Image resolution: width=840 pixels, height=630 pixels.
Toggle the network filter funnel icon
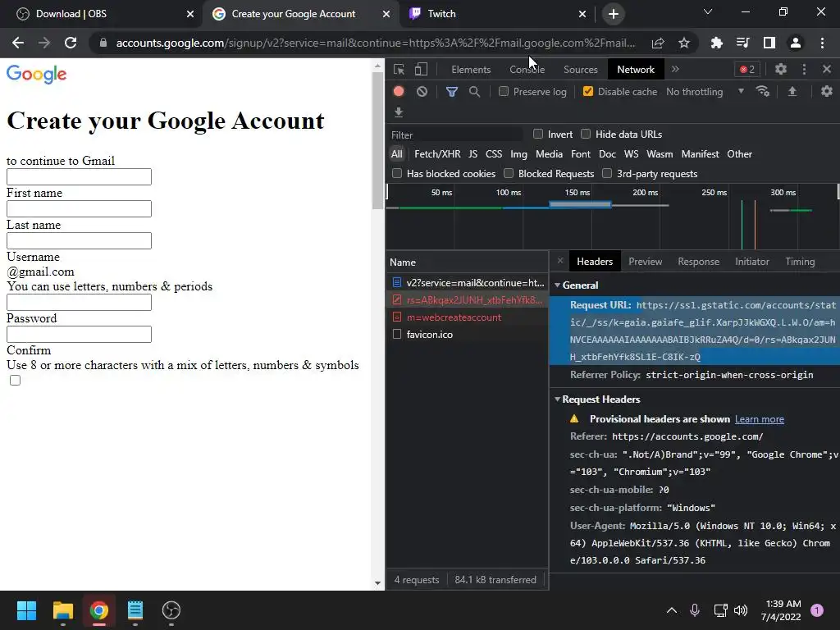452,92
